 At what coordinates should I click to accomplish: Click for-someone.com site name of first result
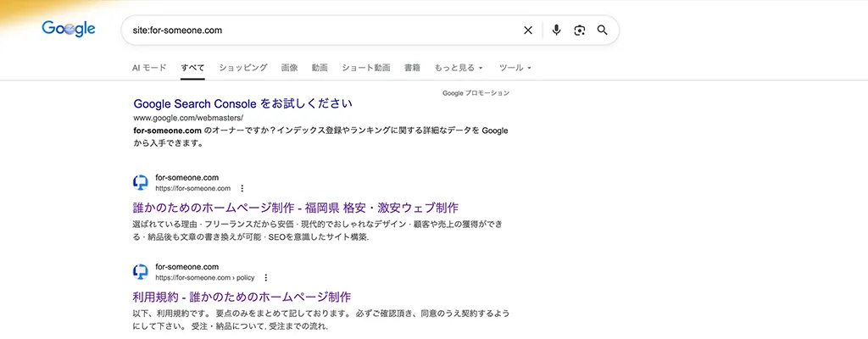point(187,178)
